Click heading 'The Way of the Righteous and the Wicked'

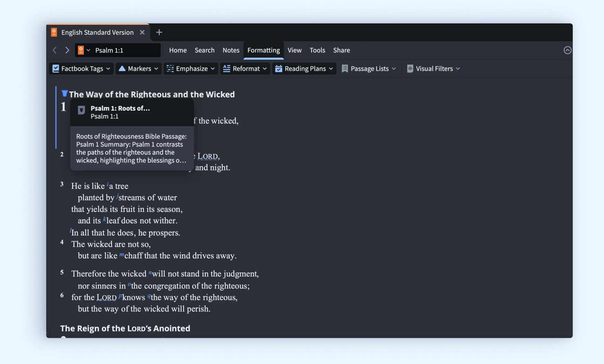tap(152, 94)
